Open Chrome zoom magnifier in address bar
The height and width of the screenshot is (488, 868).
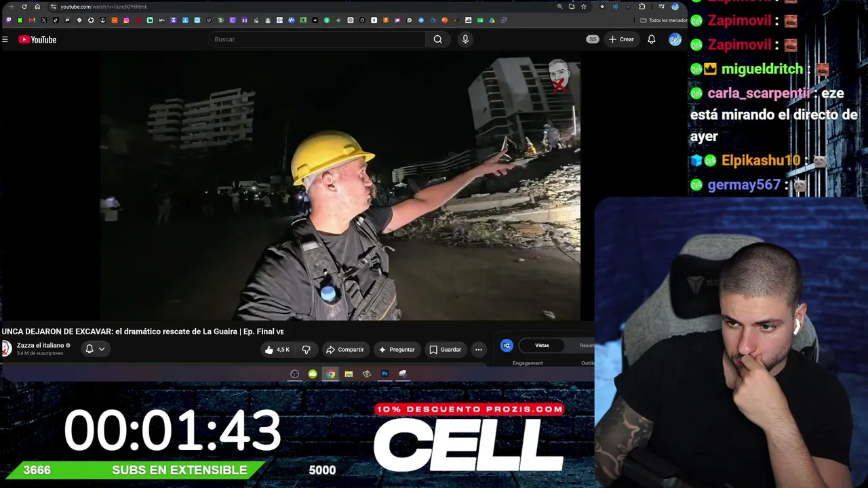559,7
